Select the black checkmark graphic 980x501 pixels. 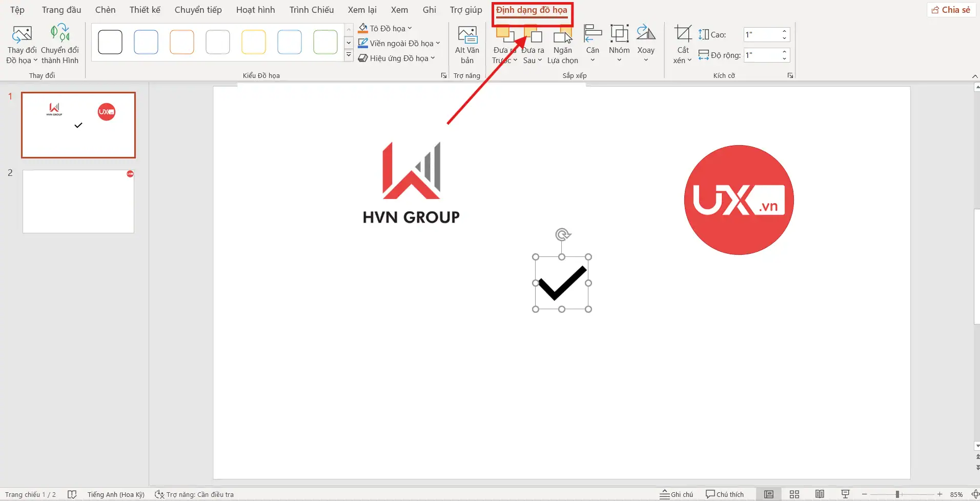point(562,283)
